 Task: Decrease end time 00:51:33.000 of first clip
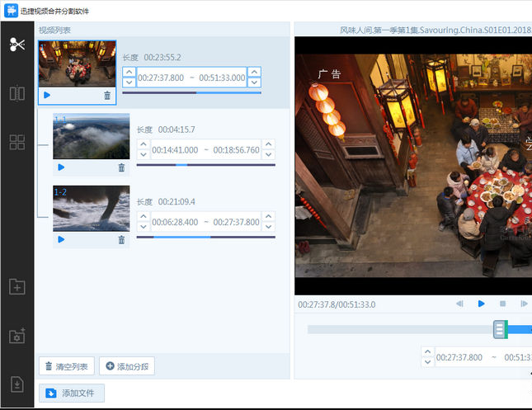tap(254, 82)
